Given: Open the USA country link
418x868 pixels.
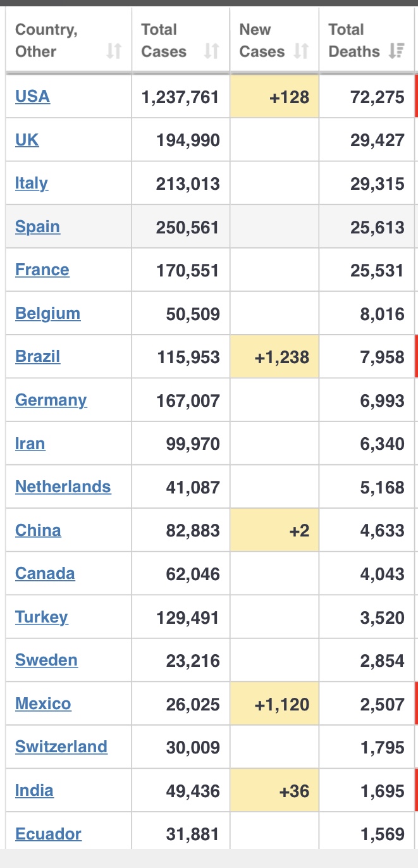Looking at the screenshot, I should tap(32, 96).
